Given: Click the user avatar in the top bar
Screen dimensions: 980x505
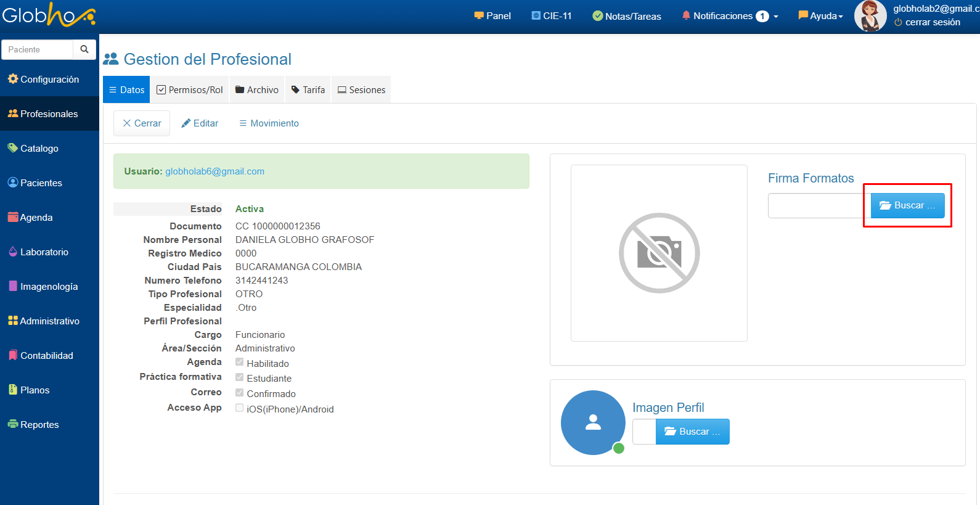Looking at the screenshot, I should [x=870, y=16].
